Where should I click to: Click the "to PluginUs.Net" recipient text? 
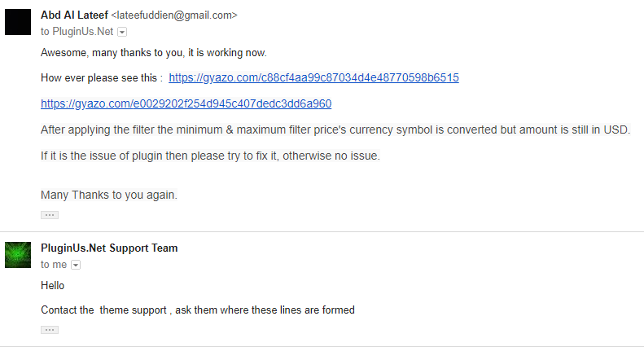[77, 32]
